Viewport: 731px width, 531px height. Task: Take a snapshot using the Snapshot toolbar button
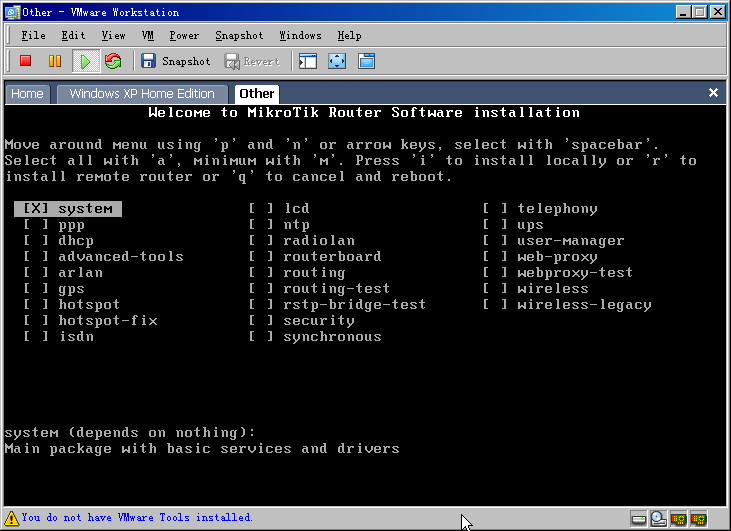(175, 61)
